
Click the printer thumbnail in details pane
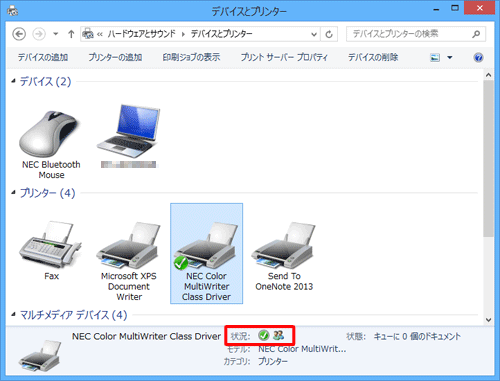click(x=41, y=356)
